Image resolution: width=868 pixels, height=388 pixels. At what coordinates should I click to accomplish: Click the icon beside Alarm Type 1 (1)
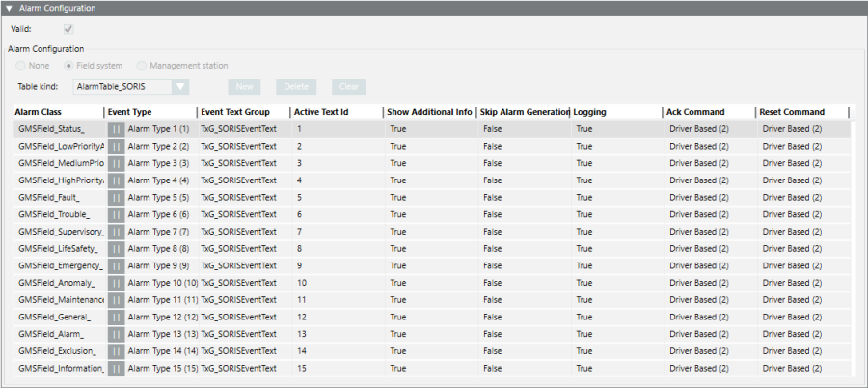(x=116, y=128)
